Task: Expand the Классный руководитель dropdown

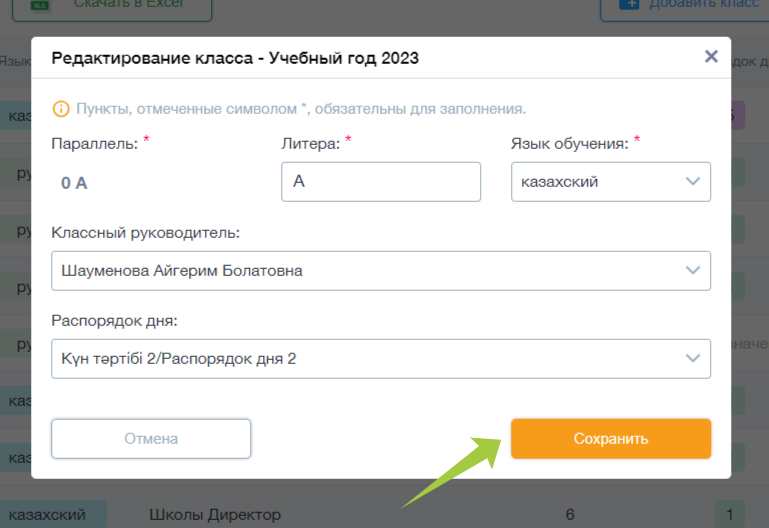Action: pyautogui.click(x=381, y=271)
